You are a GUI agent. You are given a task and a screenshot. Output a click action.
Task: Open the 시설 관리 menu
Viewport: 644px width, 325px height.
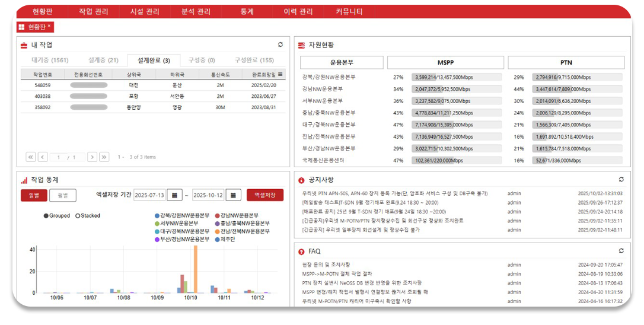tap(145, 11)
